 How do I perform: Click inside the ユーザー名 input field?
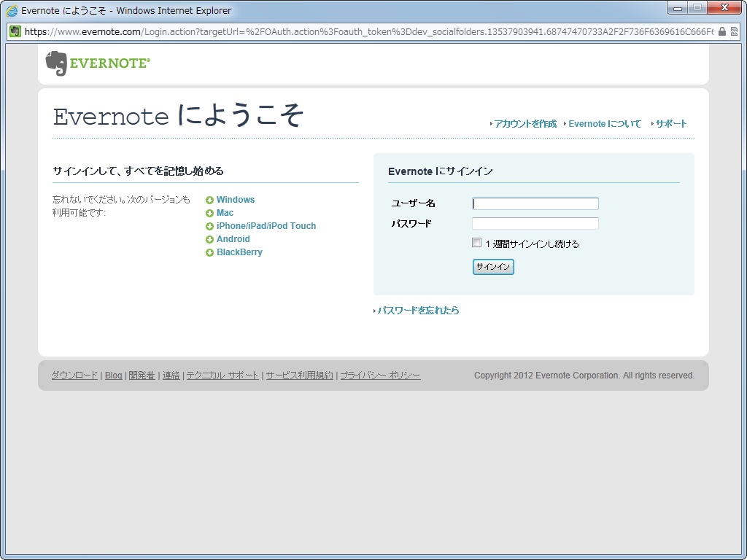(x=535, y=203)
